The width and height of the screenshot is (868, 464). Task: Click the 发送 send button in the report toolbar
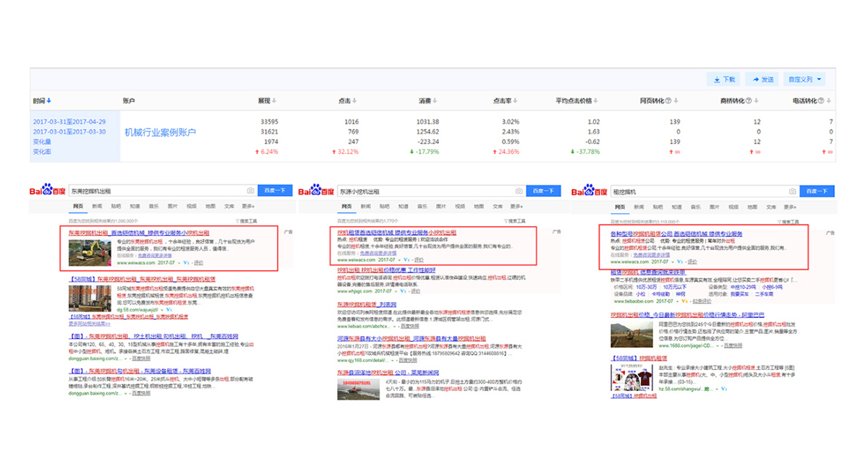[763, 80]
